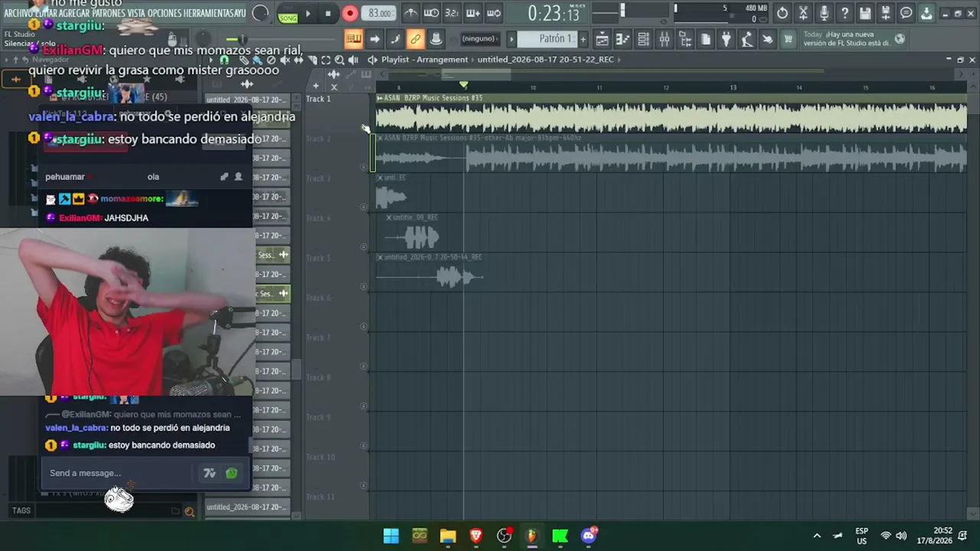Click the tempo value 83.000
The image size is (980, 551).
[380, 13]
